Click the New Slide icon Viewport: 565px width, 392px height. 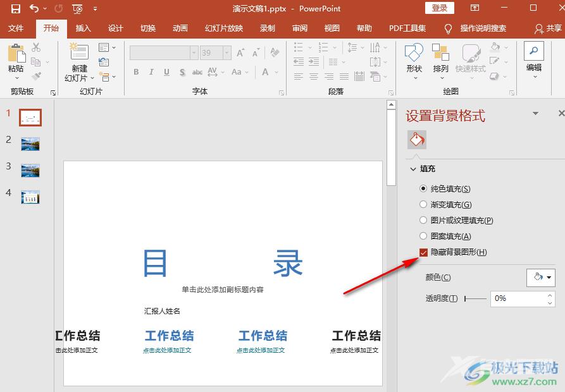click(79, 51)
